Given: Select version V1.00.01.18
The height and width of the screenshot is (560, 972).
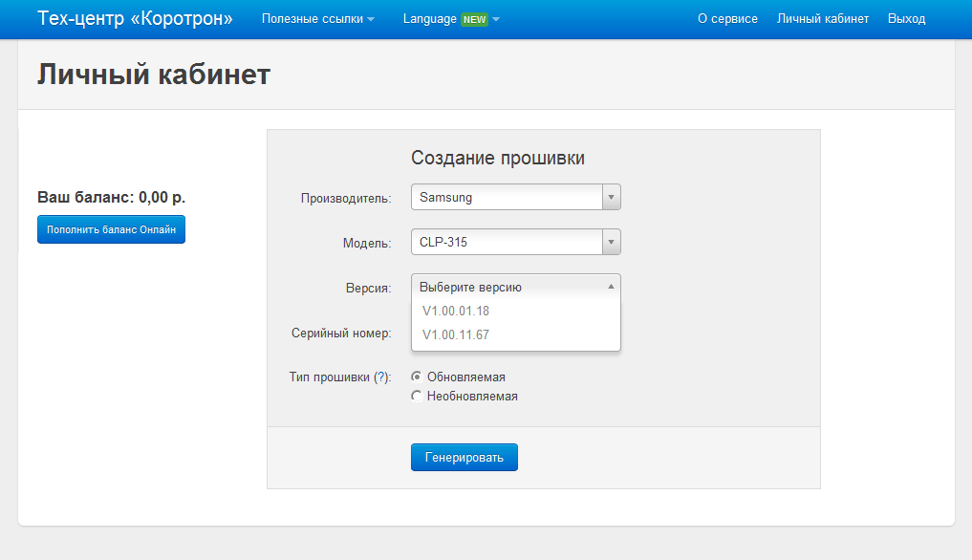Looking at the screenshot, I should pos(516,312).
